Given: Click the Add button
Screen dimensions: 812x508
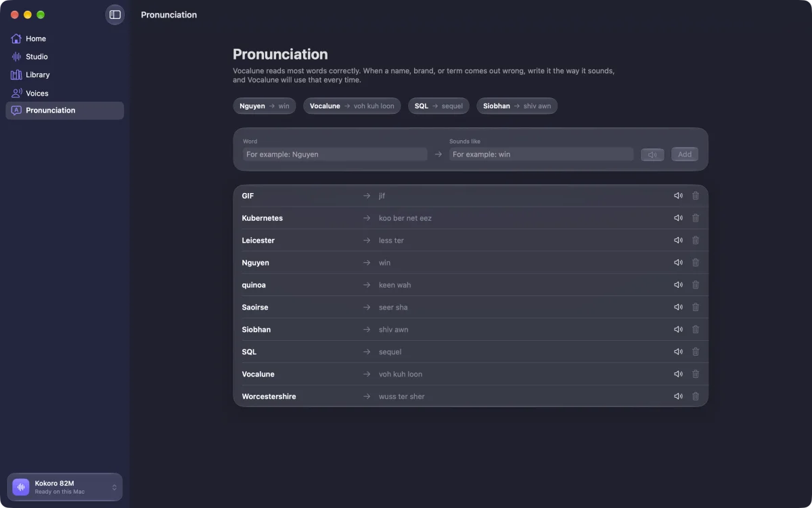Looking at the screenshot, I should coord(685,154).
